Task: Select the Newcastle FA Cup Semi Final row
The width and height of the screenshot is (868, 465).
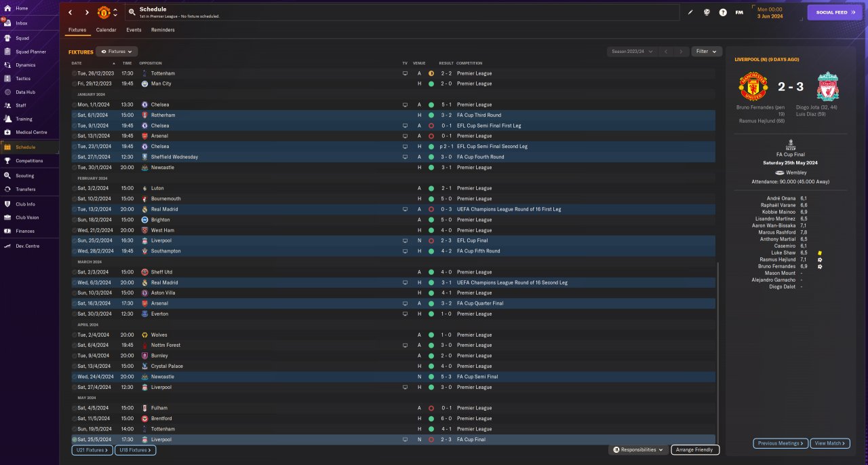Action: point(393,377)
